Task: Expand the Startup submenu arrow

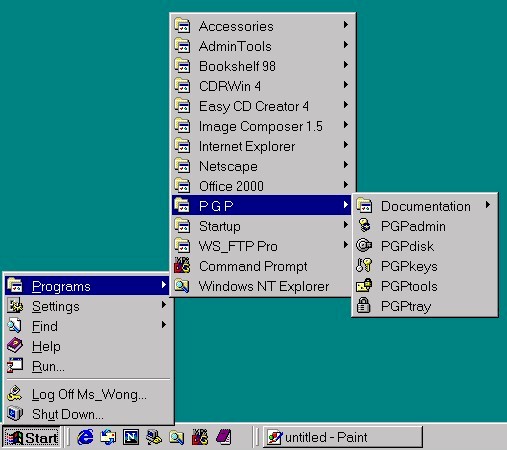Action: coord(346,226)
